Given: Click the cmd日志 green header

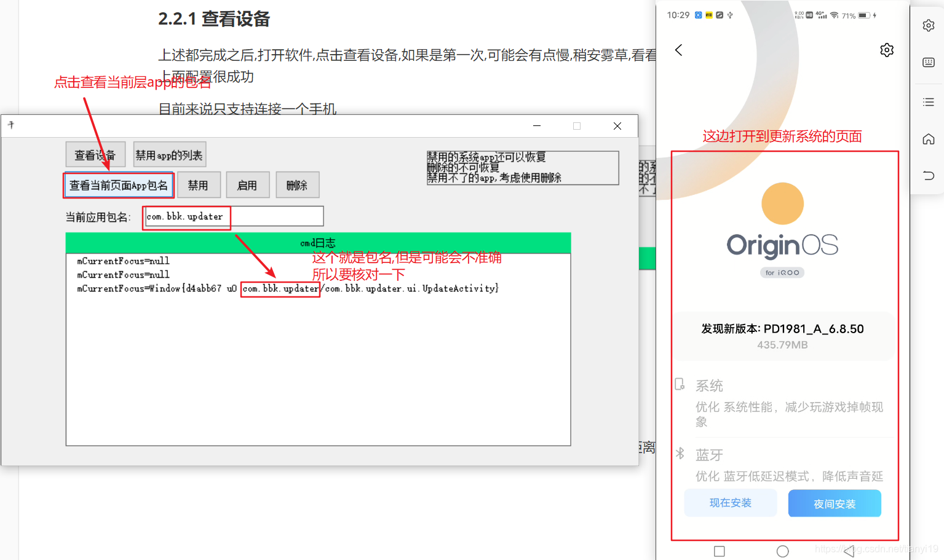Looking at the screenshot, I should (x=318, y=243).
